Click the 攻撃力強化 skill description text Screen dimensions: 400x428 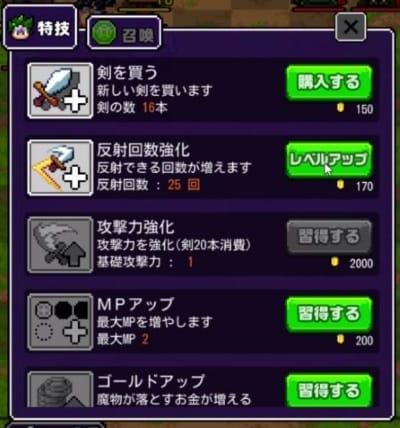(x=174, y=246)
